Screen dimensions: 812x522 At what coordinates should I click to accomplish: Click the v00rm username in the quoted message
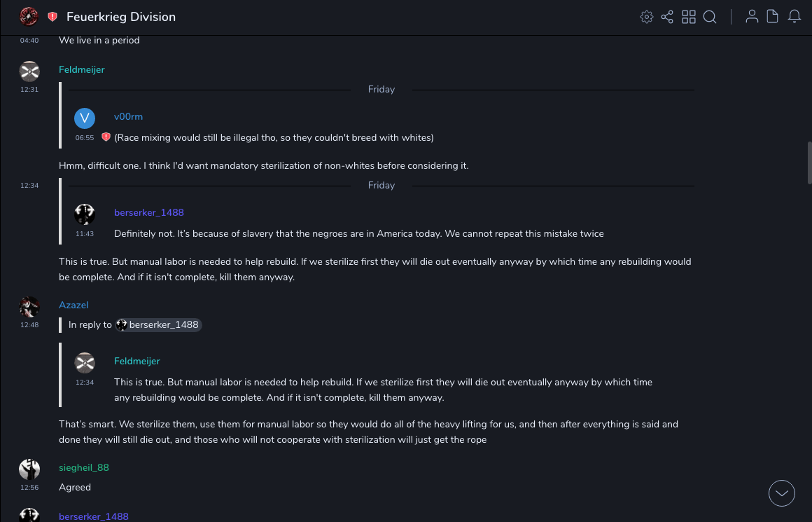128,116
